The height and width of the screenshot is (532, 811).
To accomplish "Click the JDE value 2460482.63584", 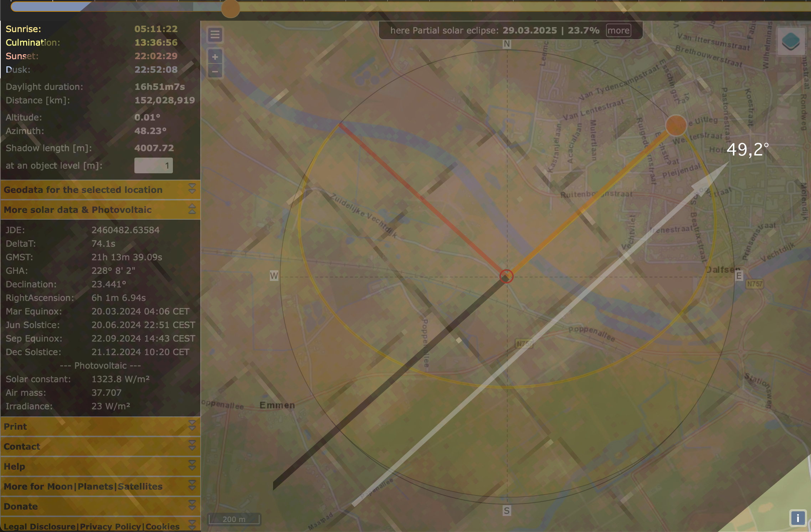I will pos(125,230).
